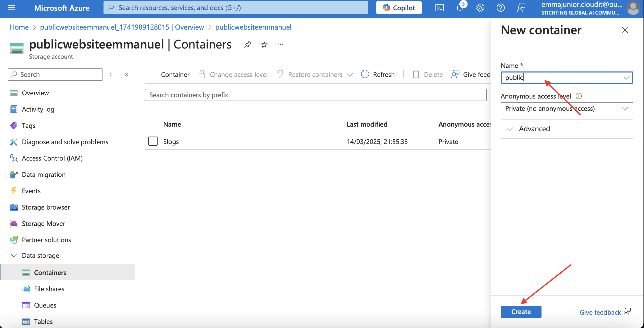The width and height of the screenshot is (644, 328).
Task: Go to Home breadcrumb
Action: point(19,27)
